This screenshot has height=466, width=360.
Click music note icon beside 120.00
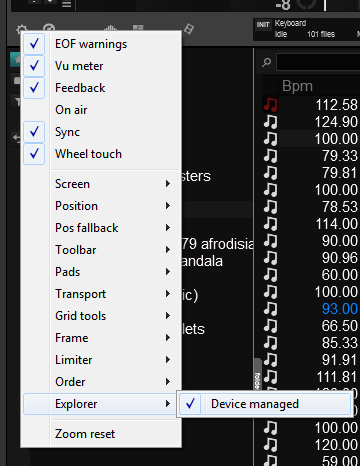point(270,445)
